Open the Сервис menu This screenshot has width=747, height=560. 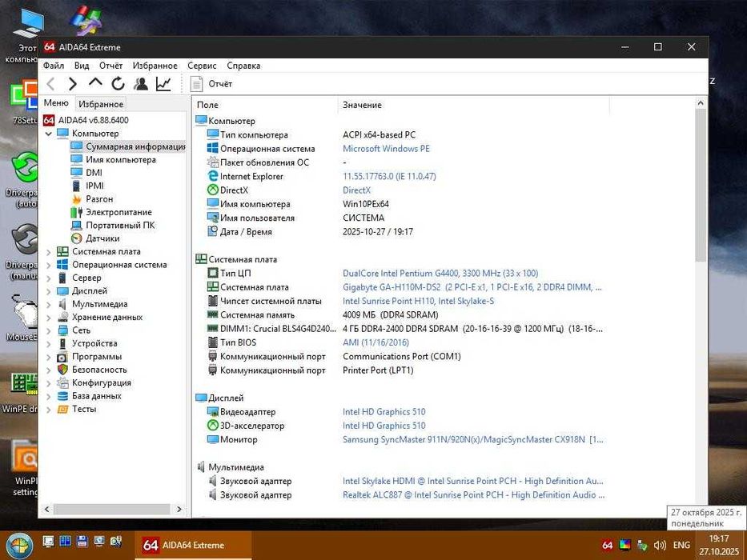click(202, 66)
